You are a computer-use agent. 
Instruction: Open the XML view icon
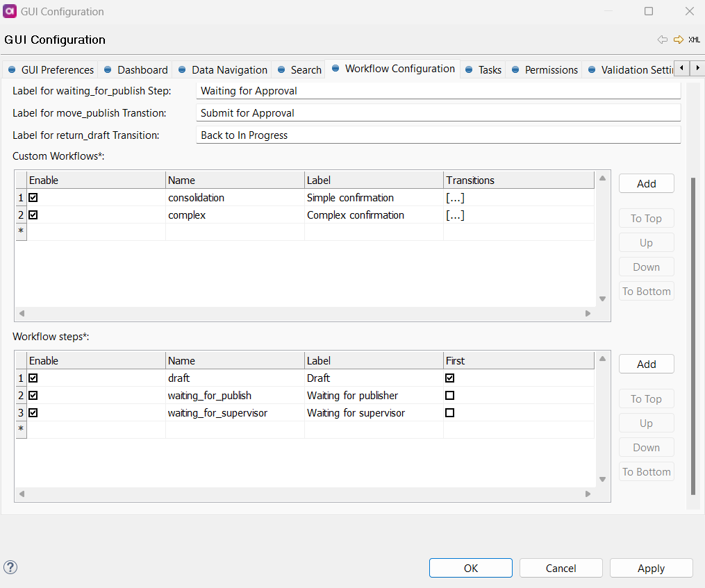tap(694, 40)
